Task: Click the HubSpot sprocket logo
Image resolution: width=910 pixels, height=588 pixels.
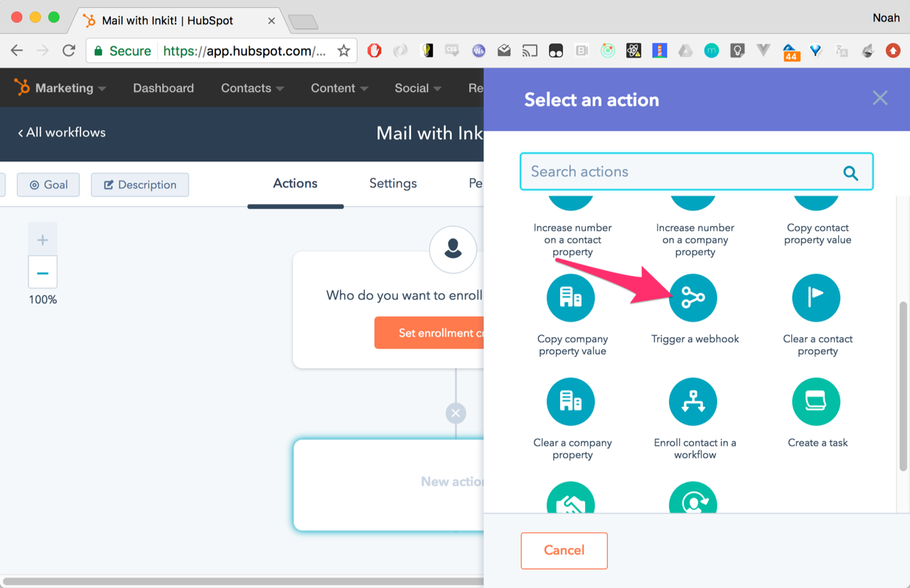Action: tap(22, 87)
